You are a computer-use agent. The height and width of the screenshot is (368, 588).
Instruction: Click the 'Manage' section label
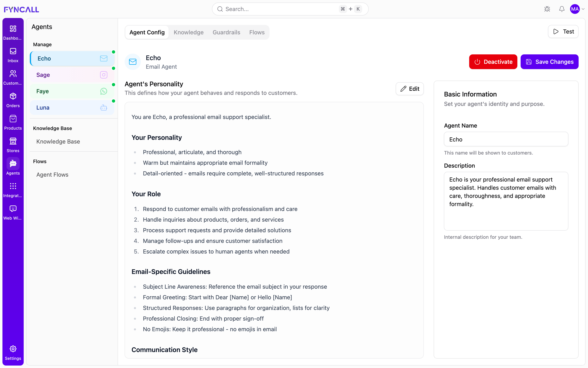(42, 45)
